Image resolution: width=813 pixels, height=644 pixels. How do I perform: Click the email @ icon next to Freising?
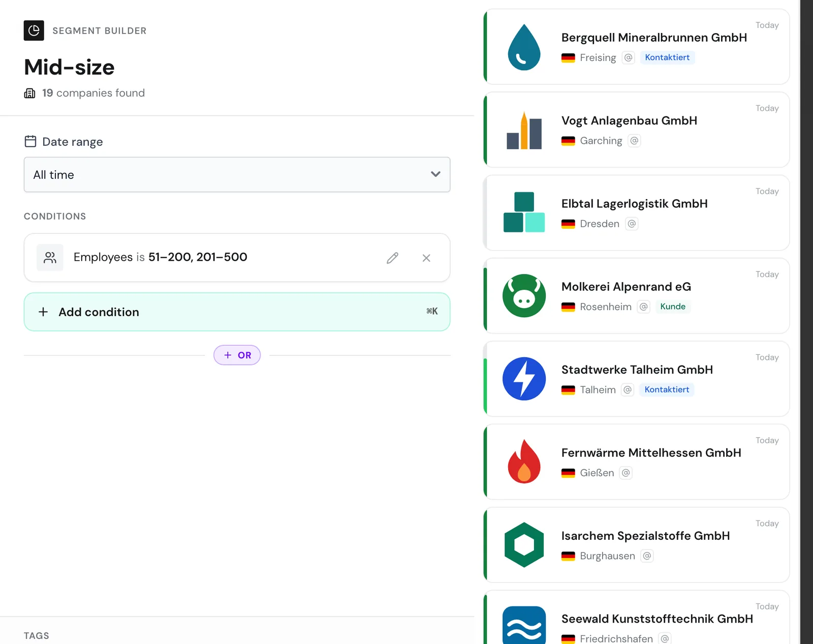point(629,57)
